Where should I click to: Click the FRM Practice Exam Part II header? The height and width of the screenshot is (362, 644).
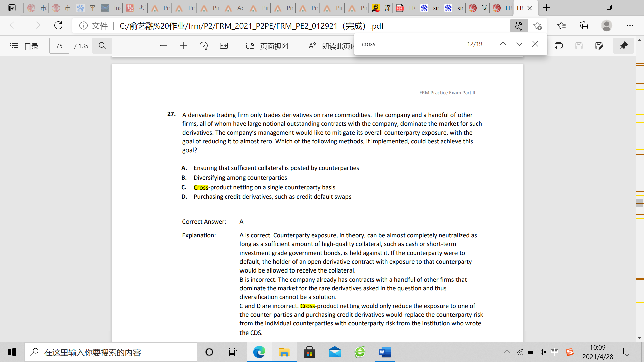[x=447, y=93]
